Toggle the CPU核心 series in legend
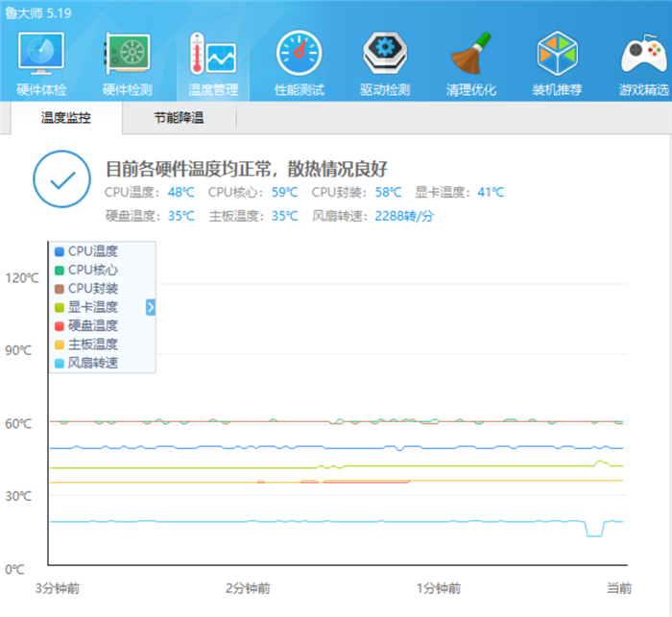The width and height of the screenshot is (672, 617). [x=92, y=270]
